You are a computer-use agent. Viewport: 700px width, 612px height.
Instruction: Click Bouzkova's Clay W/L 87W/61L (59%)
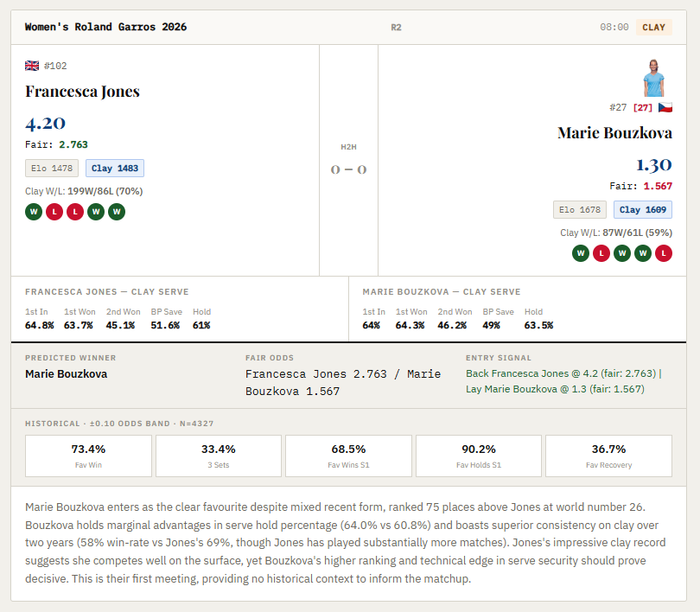click(x=616, y=233)
